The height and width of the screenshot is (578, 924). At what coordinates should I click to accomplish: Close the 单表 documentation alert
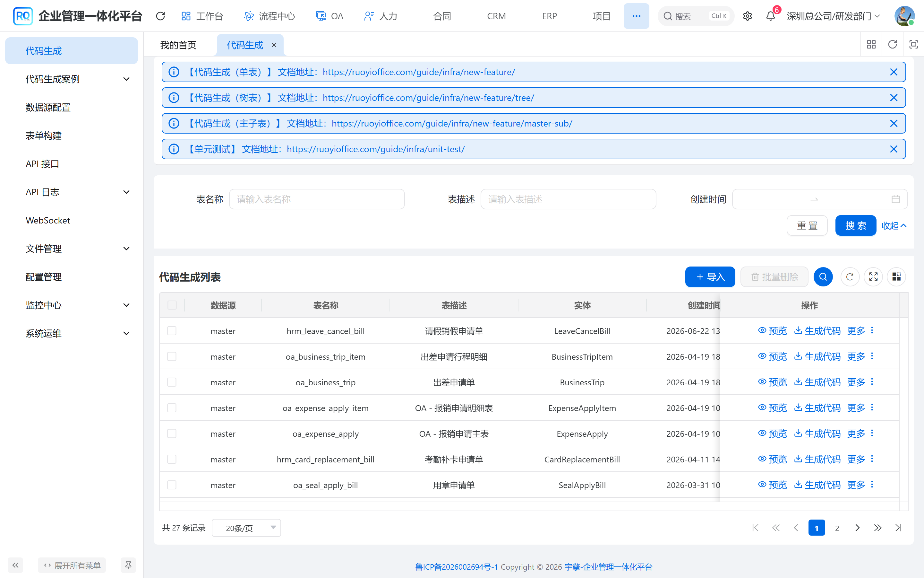click(894, 72)
